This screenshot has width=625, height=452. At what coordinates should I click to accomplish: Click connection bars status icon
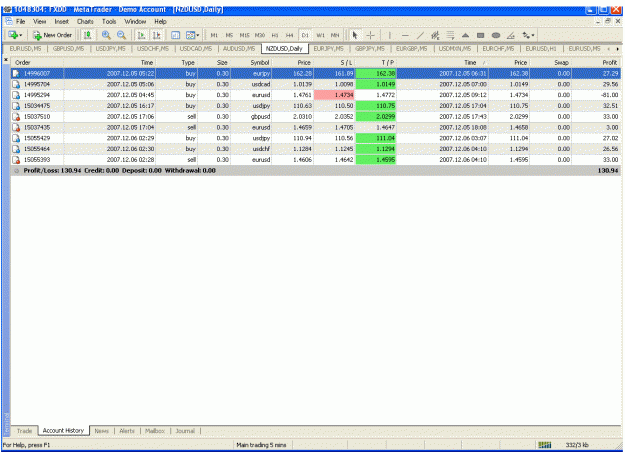point(545,445)
